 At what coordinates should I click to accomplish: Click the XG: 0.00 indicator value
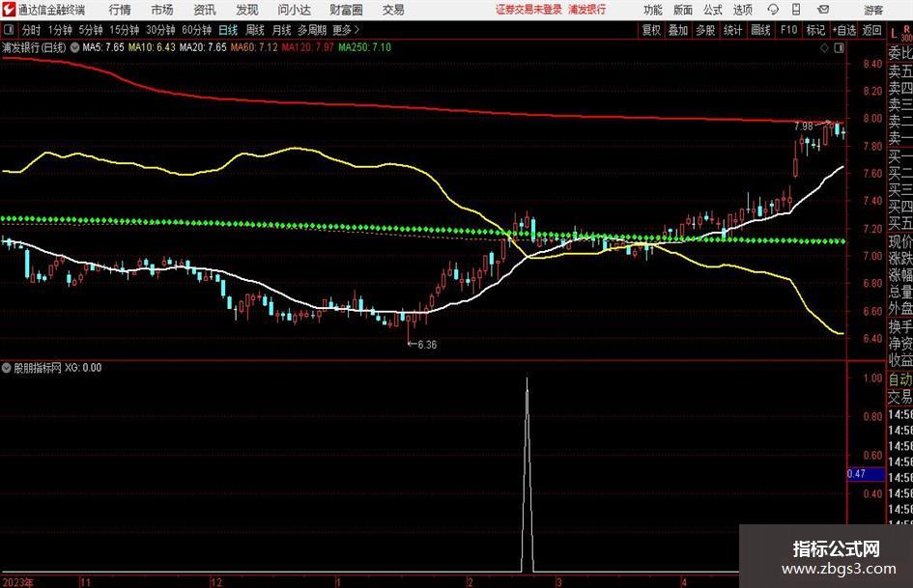tap(83, 368)
